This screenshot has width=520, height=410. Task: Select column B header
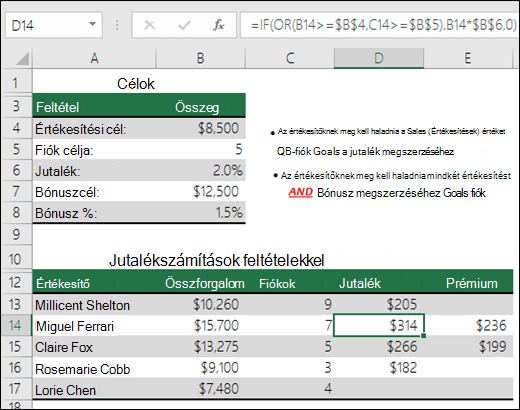(x=201, y=58)
